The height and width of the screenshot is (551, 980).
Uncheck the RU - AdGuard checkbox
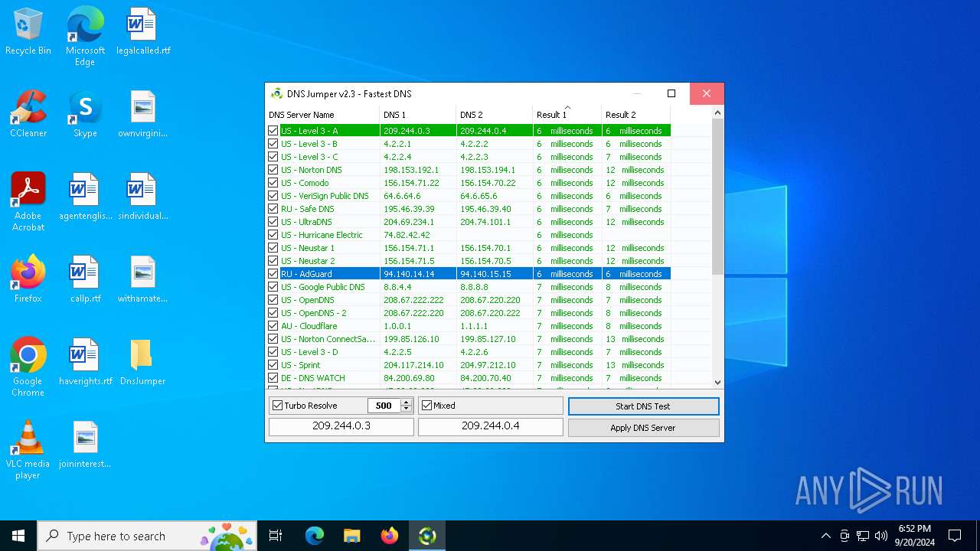273,274
